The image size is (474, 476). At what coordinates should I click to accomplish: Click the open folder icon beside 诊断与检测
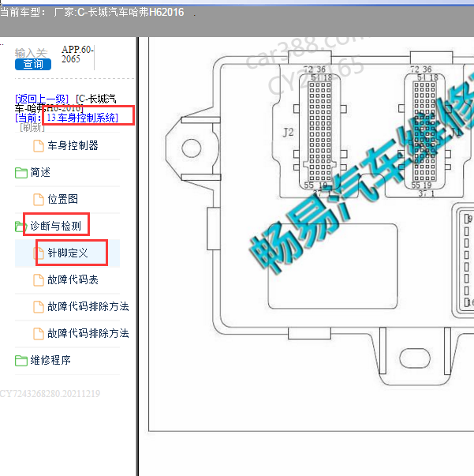[20, 227]
